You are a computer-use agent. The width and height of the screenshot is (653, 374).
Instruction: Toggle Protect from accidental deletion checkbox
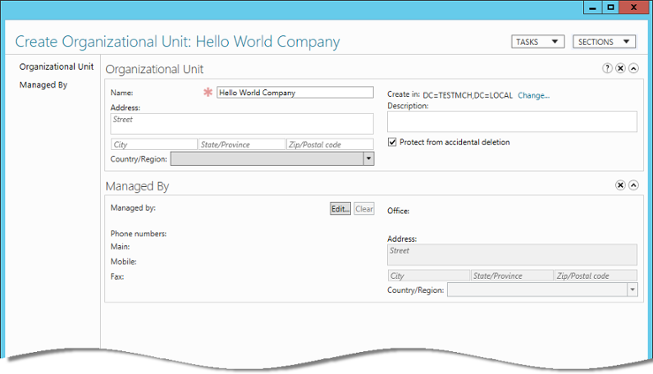tap(392, 142)
